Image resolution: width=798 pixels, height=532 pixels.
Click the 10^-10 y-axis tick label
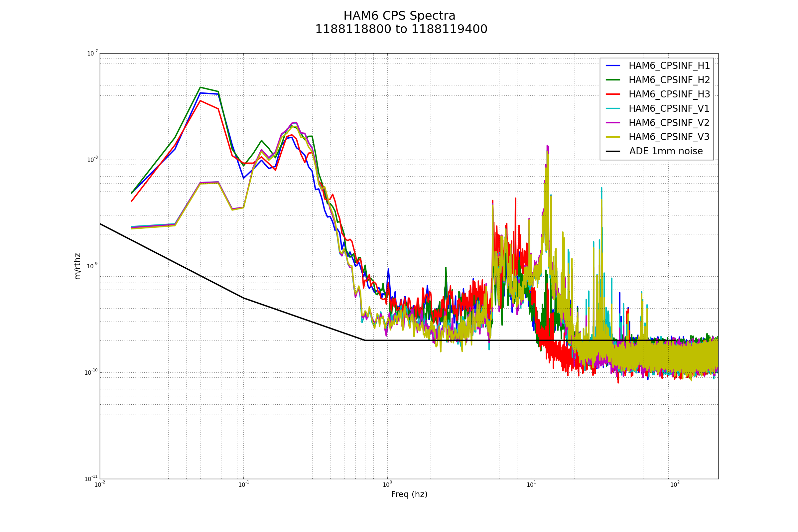91,372
